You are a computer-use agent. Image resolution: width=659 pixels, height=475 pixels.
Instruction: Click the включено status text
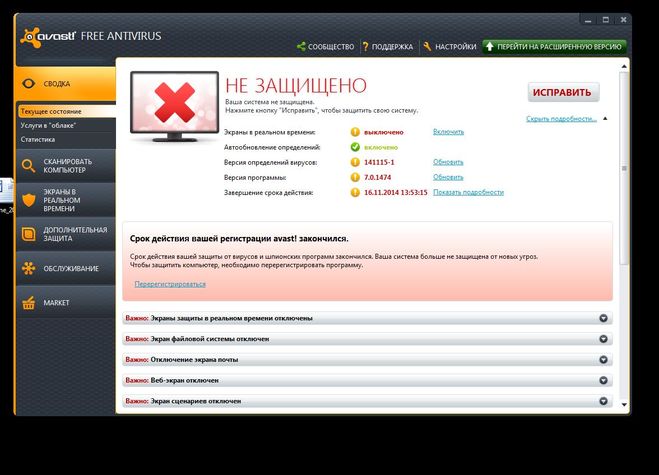click(x=381, y=147)
